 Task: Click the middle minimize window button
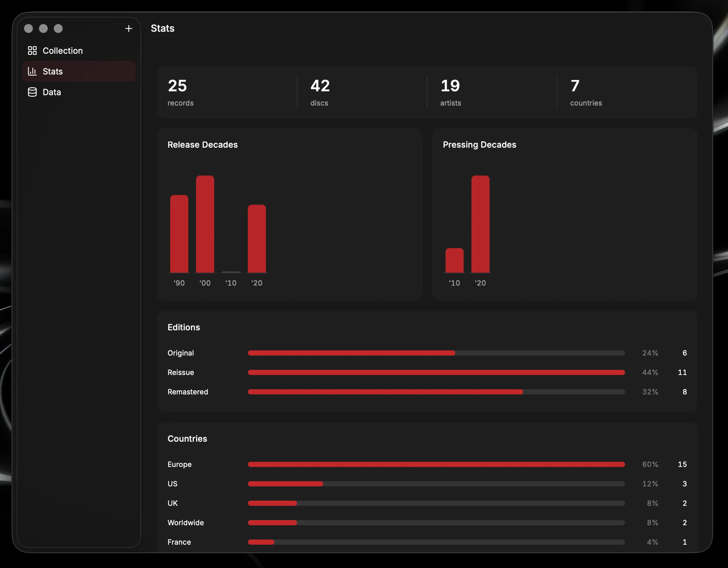point(43,29)
